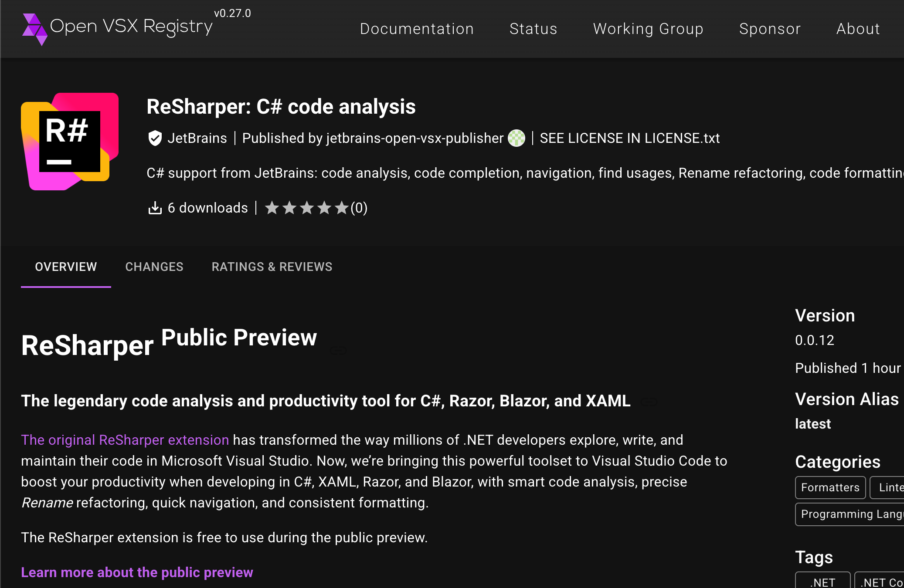Click the download icon next to downloads count
The image size is (904, 588).
click(155, 208)
